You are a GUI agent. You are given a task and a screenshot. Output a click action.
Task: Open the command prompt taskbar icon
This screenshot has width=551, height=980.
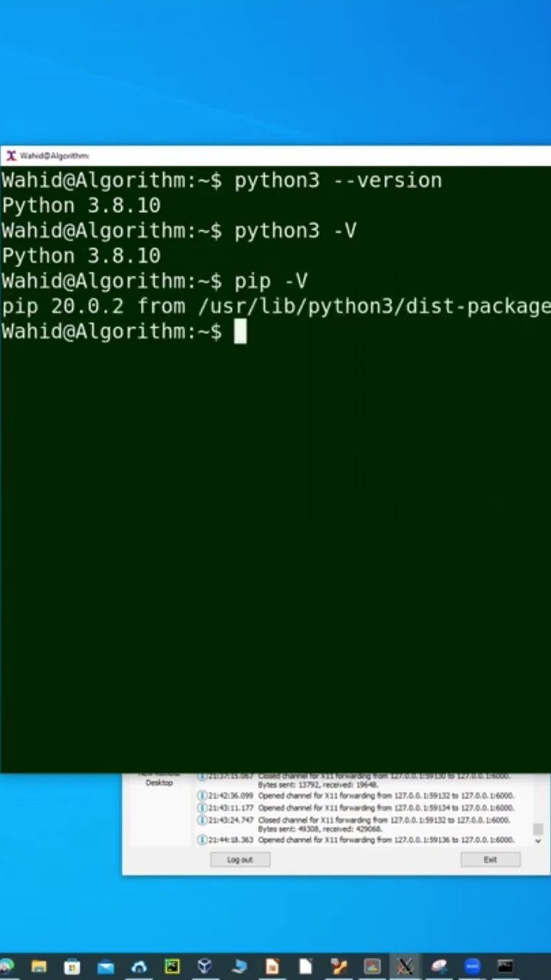(505, 966)
